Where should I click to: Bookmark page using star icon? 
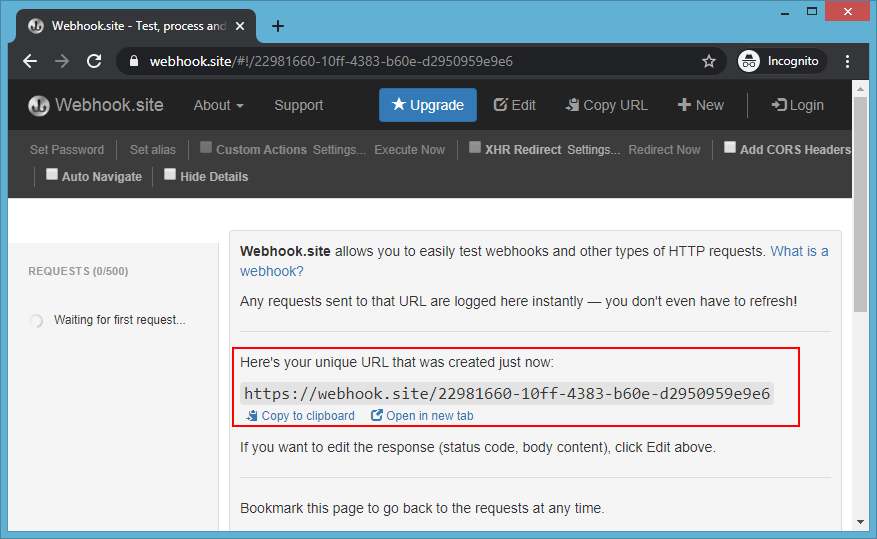(709, 61)
